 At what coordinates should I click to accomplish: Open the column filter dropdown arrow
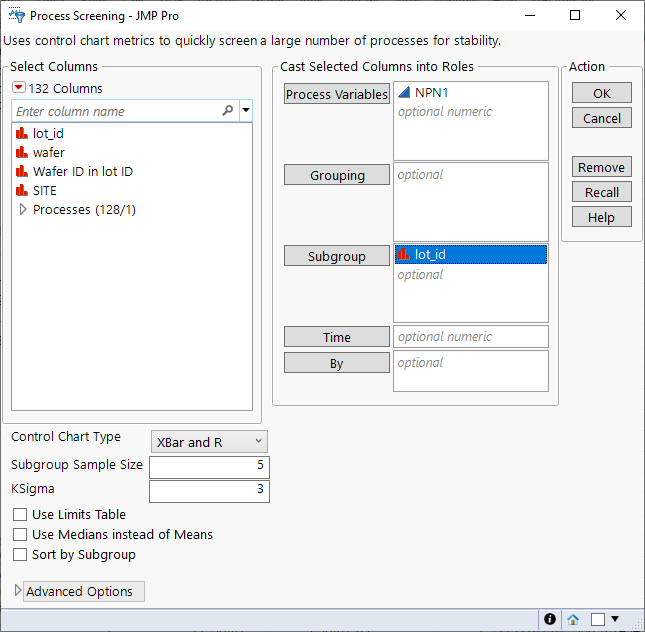[246, 110]
